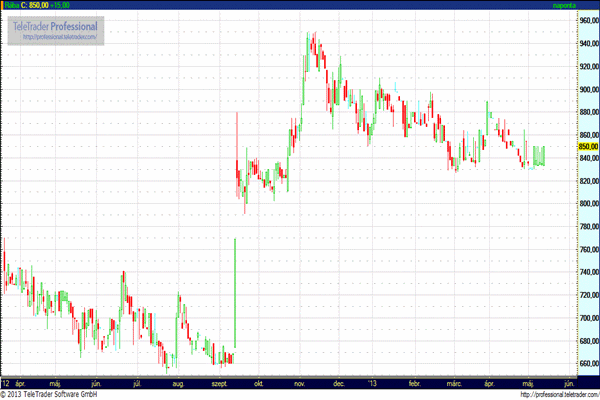The height and width of the screenshot is (400, 600).
Task: Click the Rába symbol name in the header
Action: tap(11, 5)
